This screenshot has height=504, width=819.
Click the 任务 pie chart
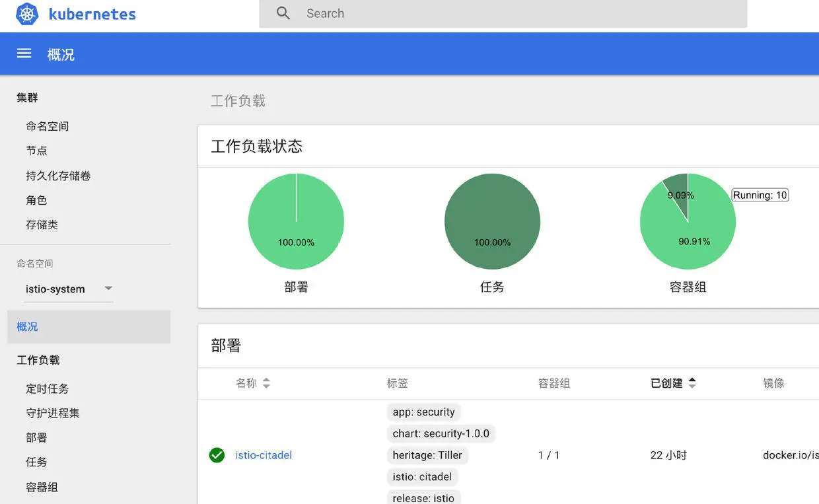492,221
